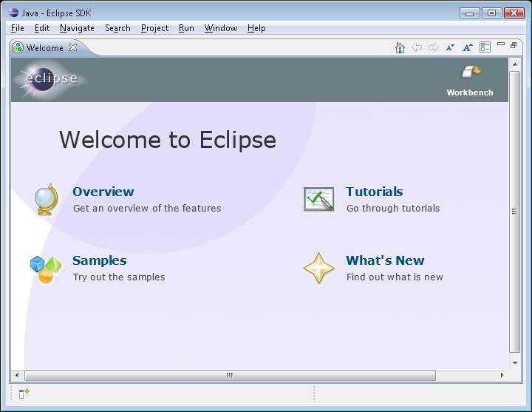Click the Tutorials checklist icon
532x412 pixels.
[x=318, y=200]
